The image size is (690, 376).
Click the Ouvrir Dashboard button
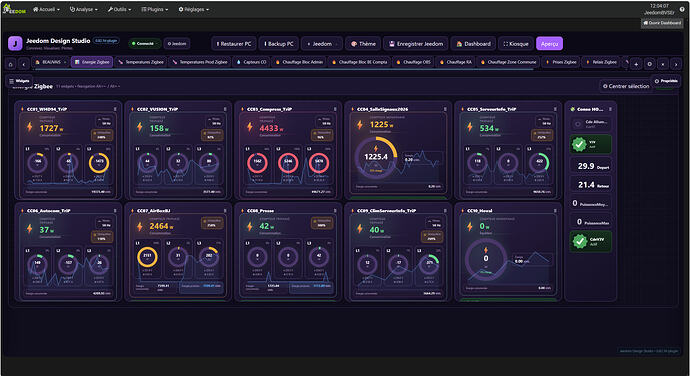coord(661,23)
